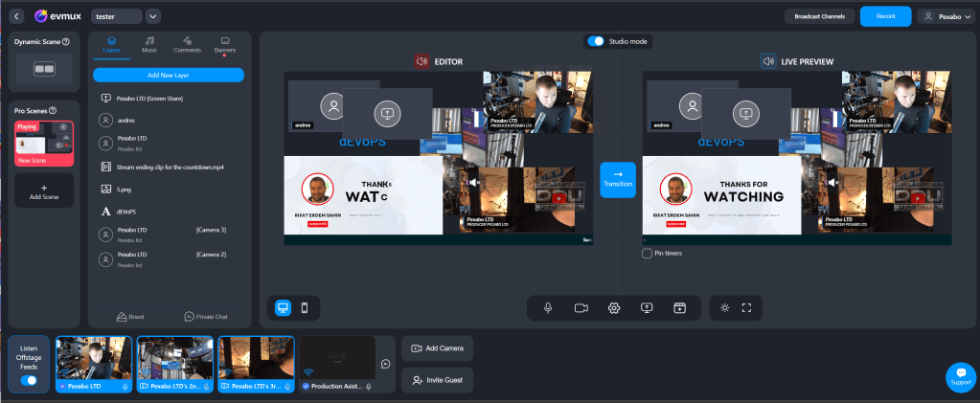980x403 pixels.
Task: Show help for Pro Scenes
Action: pyautogui.click(x=53, y=111)
